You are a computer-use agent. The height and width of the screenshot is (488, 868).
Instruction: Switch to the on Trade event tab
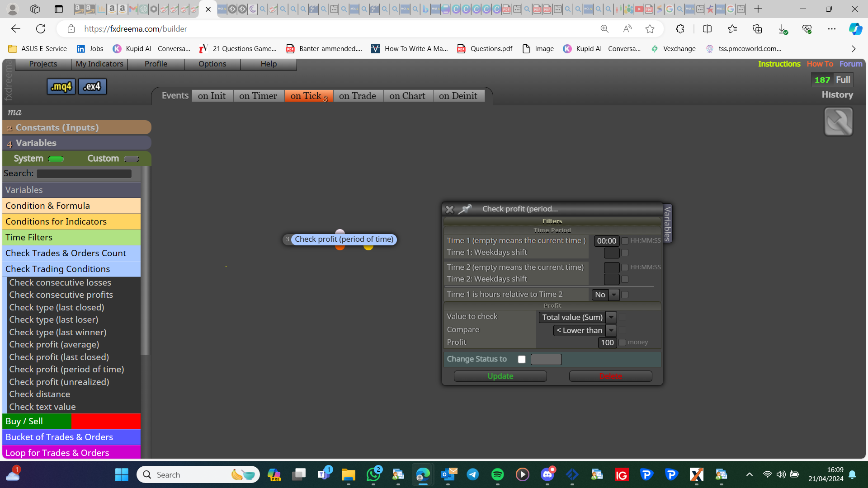(358, 96)
